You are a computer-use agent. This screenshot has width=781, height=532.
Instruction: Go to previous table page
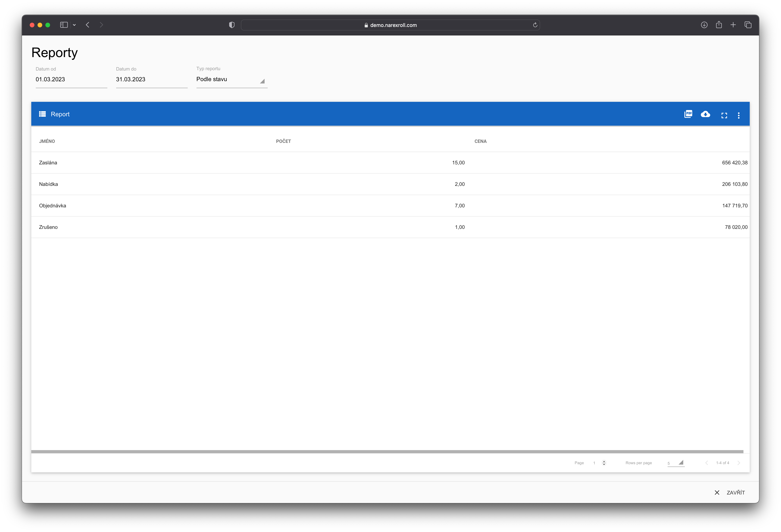click(706, 463)
